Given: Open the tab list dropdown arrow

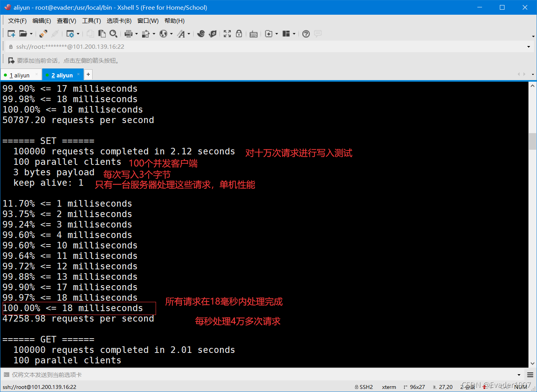Looking at the screenshot, I should click(533, 74).
